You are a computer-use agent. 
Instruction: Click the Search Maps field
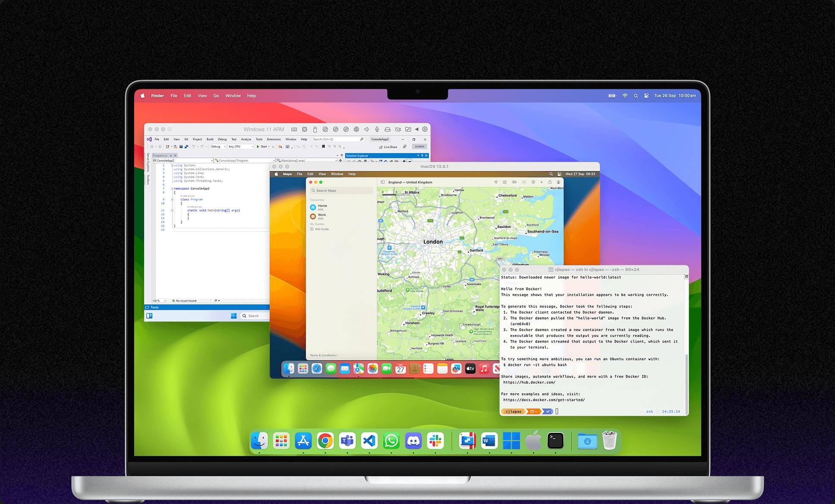[341, 190]
